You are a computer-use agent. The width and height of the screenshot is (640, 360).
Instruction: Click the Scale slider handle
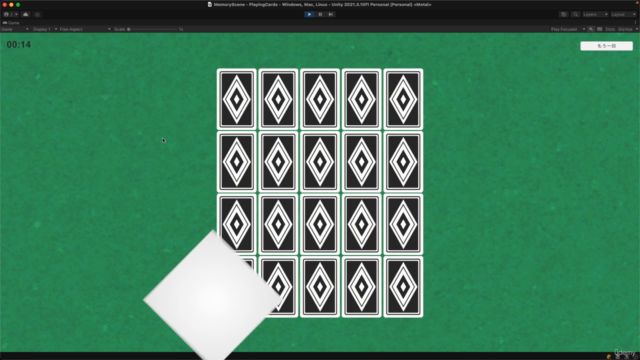pos(129,29)
